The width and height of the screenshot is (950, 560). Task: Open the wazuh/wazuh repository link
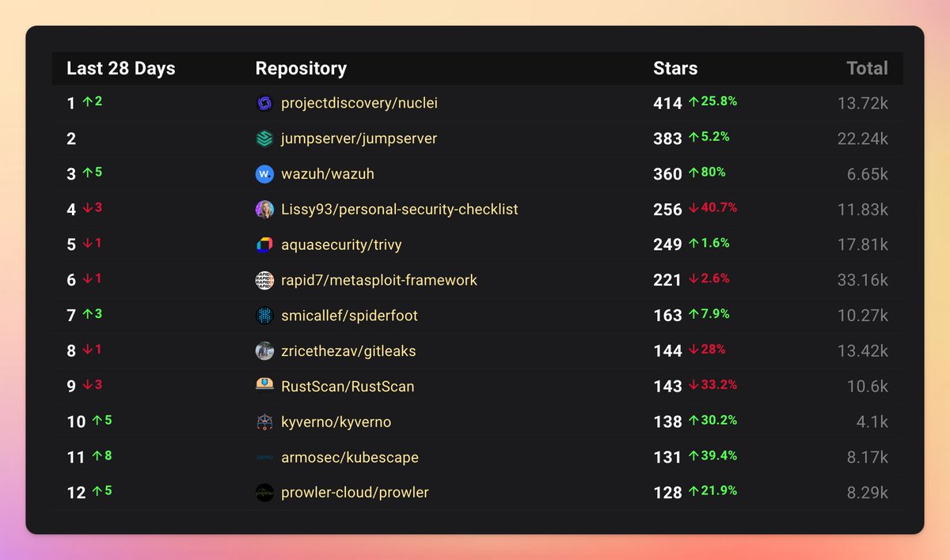tap(328, 174)
